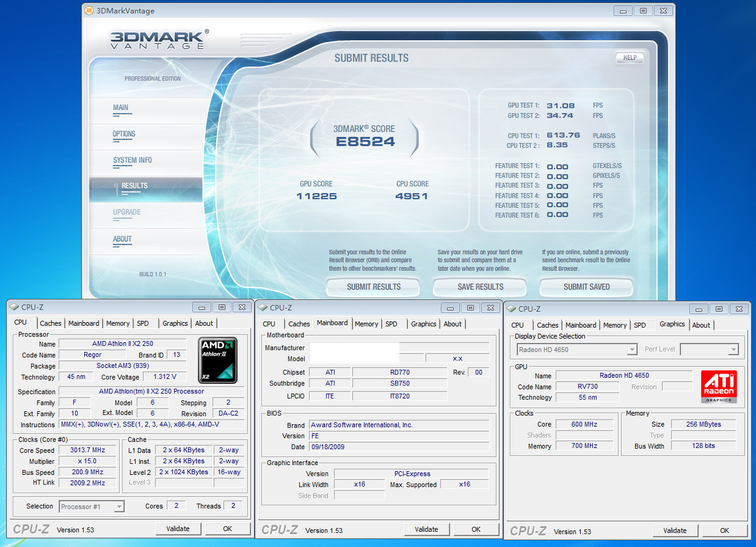The width and height of the screenshot is (756, 547).
Task: Switch to Caches tab in left CPU-Z window
Action: click(x=51, y=323)
